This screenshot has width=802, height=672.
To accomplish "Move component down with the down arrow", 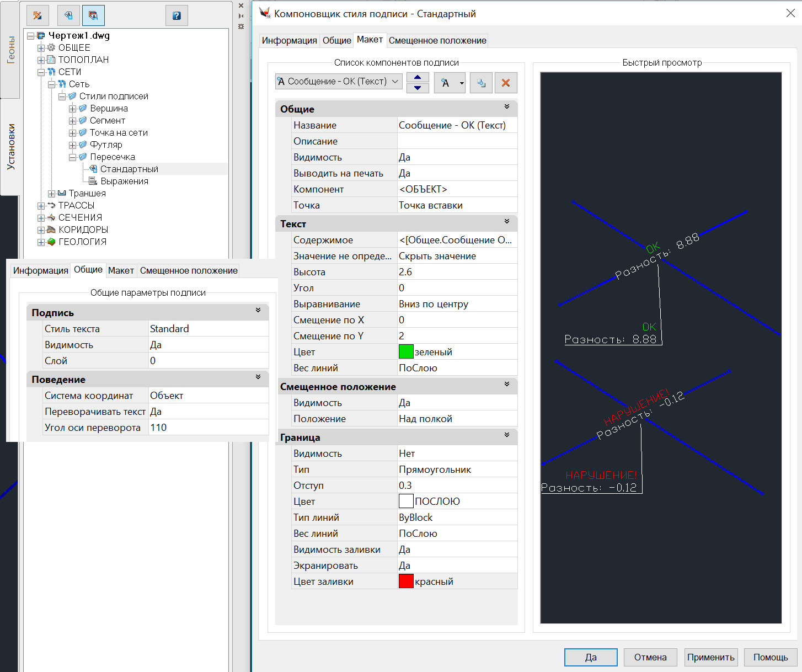I will click(418, 88).
